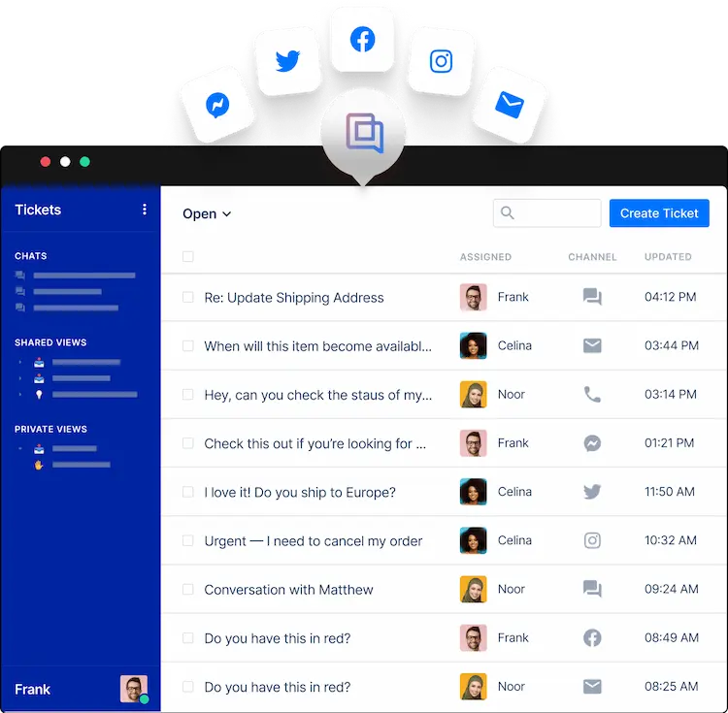Click email channel icon on 03:44 PM ticket

592,345
